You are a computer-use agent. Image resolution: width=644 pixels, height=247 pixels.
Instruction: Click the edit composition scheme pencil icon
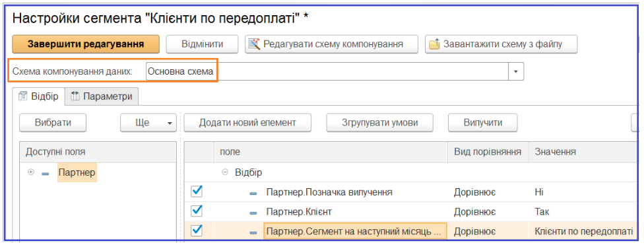click(255, 44)
